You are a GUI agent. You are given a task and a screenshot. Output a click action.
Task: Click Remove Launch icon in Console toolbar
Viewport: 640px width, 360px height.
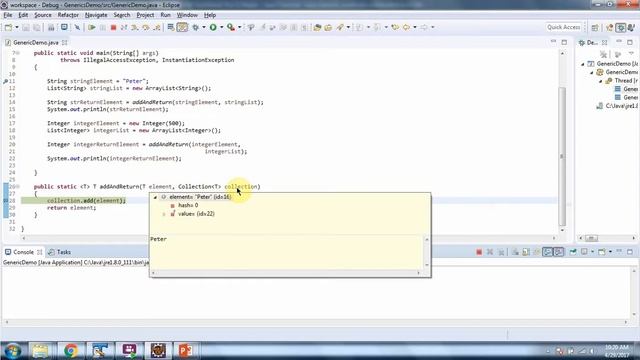point(490,252)
